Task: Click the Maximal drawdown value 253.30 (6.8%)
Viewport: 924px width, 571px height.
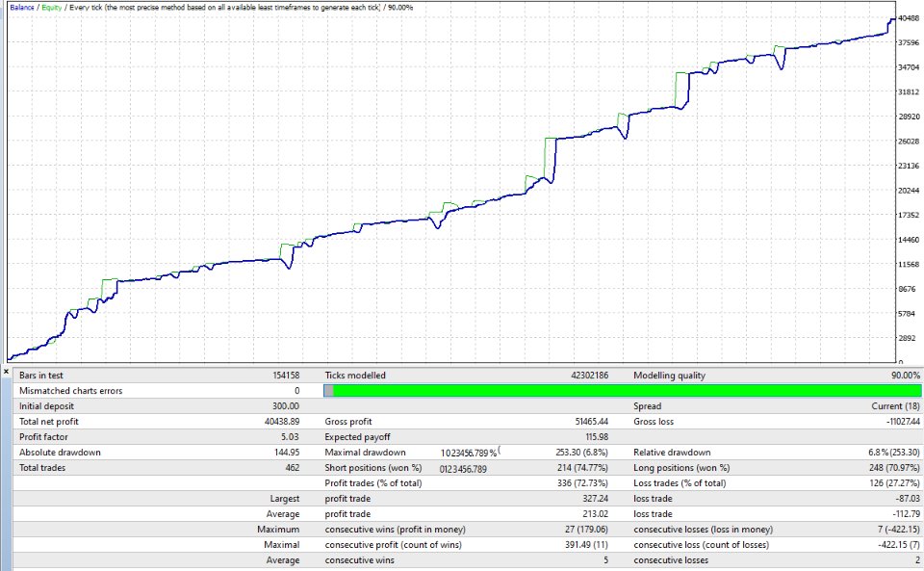Action: pos(581,452)
